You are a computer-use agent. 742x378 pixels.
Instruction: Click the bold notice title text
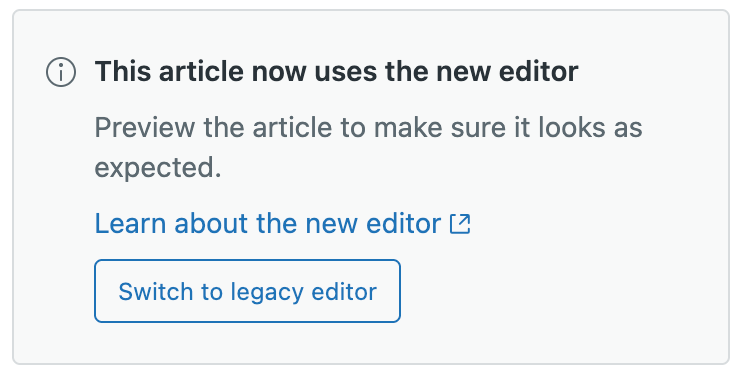pyautogui.click(x=336, y=72)
